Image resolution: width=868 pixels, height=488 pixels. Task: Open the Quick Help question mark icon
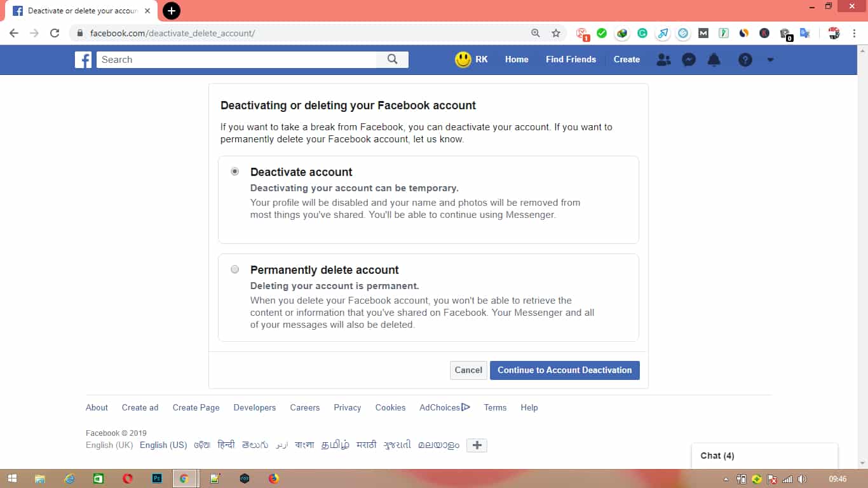745,60
